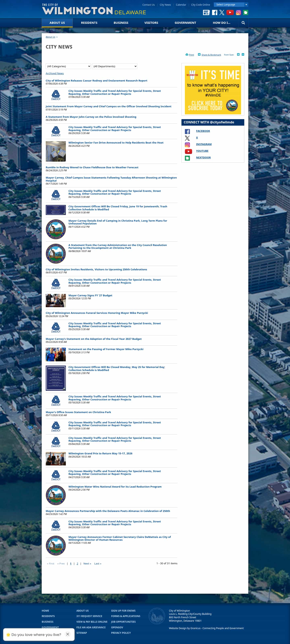
Task: Decrease font size with minus icon
Action: pos(243,55)
